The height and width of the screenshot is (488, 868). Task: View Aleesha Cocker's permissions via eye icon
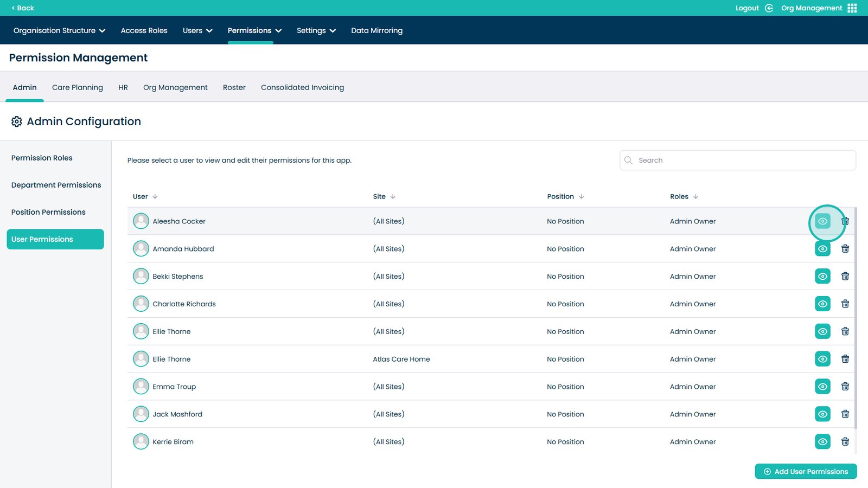click(x=822, y=221)
